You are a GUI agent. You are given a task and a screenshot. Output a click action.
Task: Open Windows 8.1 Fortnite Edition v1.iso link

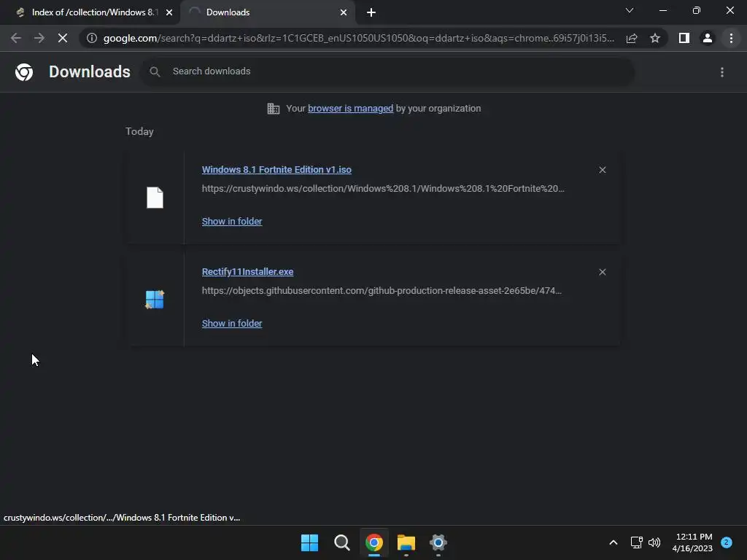click(x=276, y=169)
